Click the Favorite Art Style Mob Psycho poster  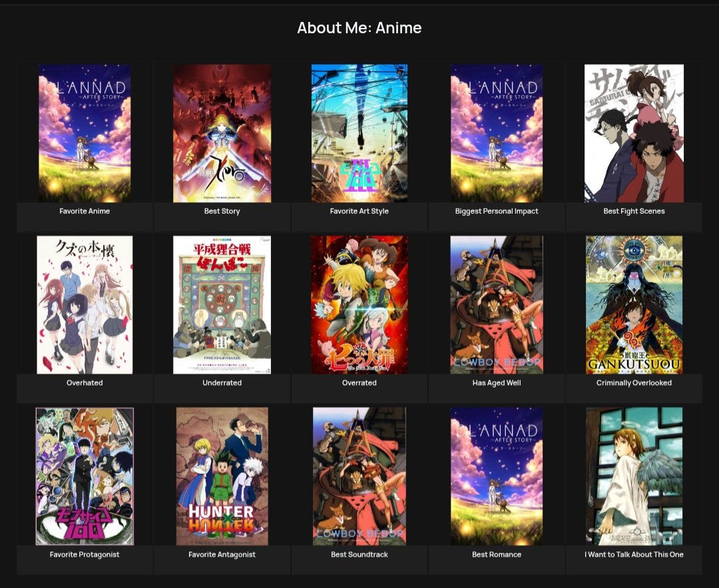click(x=359, y=133)
